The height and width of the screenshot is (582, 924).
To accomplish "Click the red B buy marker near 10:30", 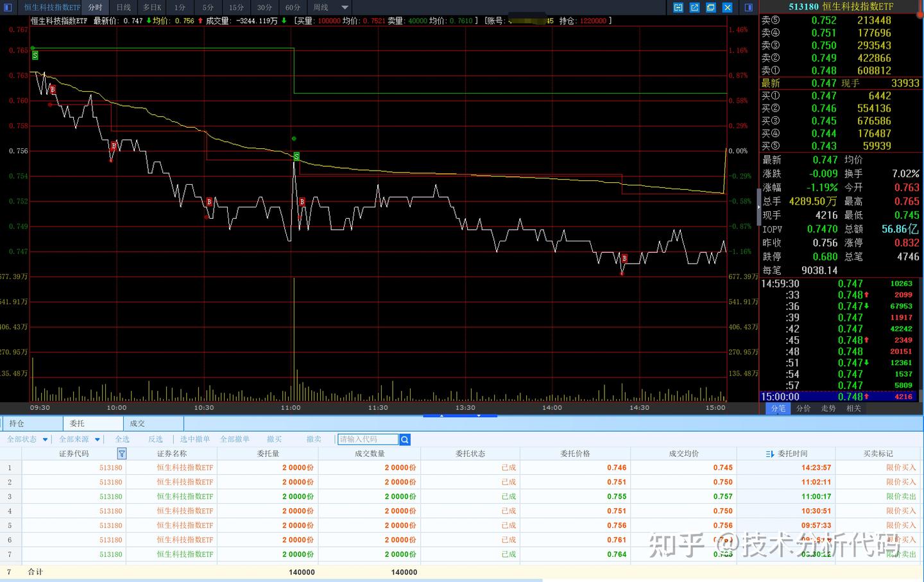I will pos(209,202).
